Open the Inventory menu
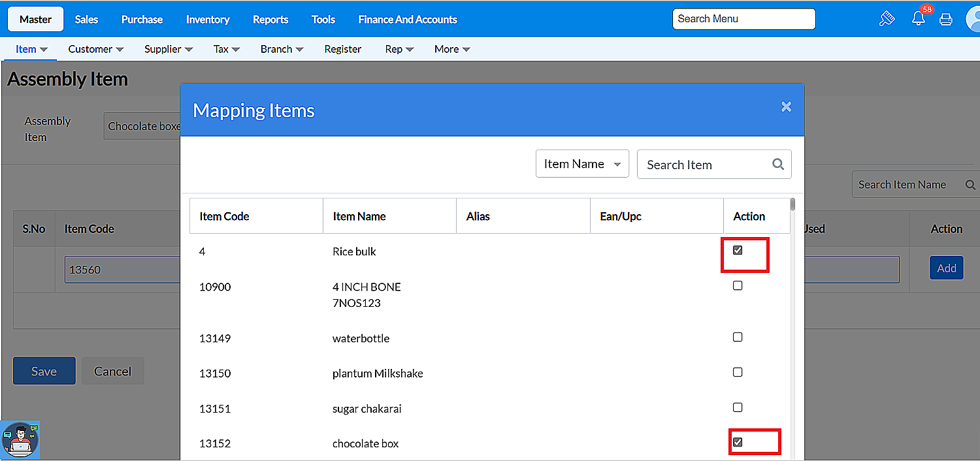980x461 pixels. [207, 20]
